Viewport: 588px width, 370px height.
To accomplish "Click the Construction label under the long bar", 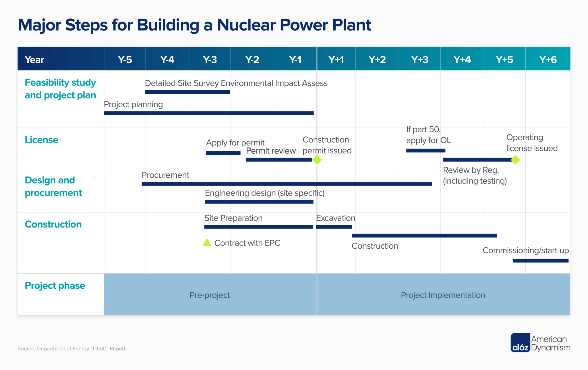I will point(375,246).
